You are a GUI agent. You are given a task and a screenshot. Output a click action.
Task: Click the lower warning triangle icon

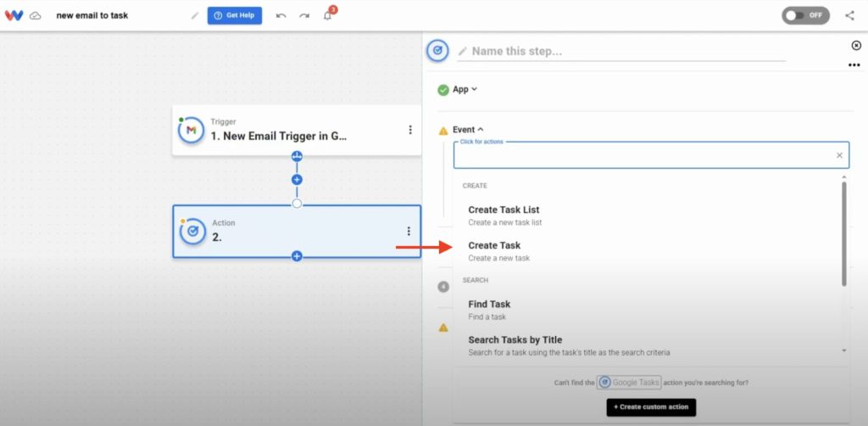(443, 328)
